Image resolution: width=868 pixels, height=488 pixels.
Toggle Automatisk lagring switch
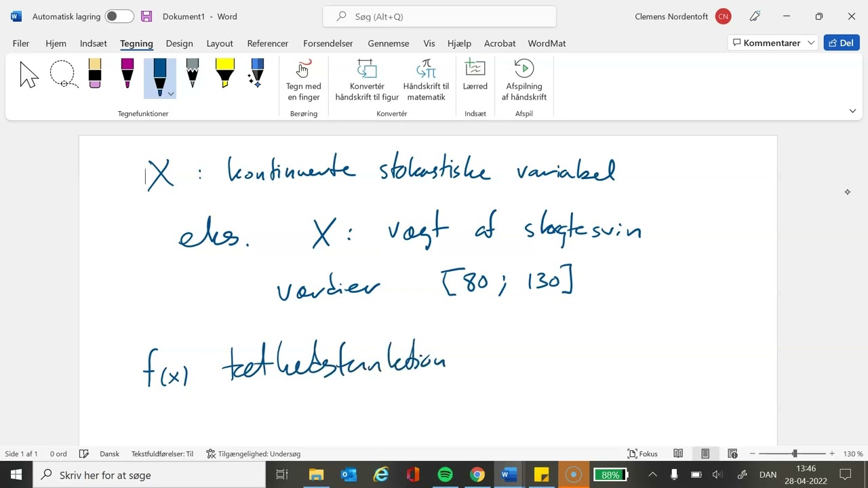point(119,16)
